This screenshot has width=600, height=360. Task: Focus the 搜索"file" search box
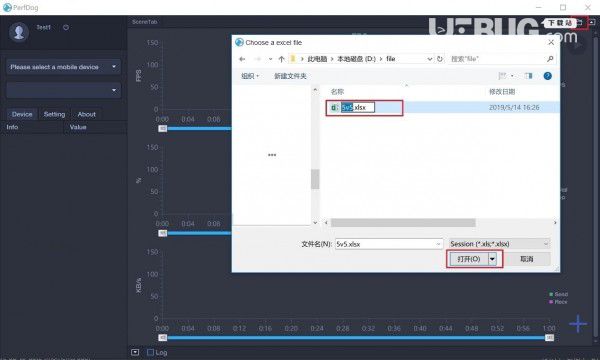coord(496,59)
